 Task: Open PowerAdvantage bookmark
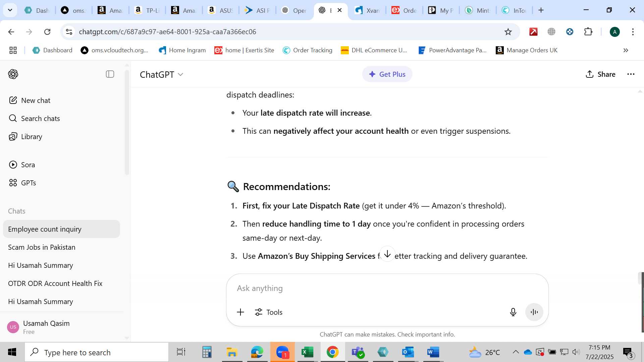(x=452, y=50)
